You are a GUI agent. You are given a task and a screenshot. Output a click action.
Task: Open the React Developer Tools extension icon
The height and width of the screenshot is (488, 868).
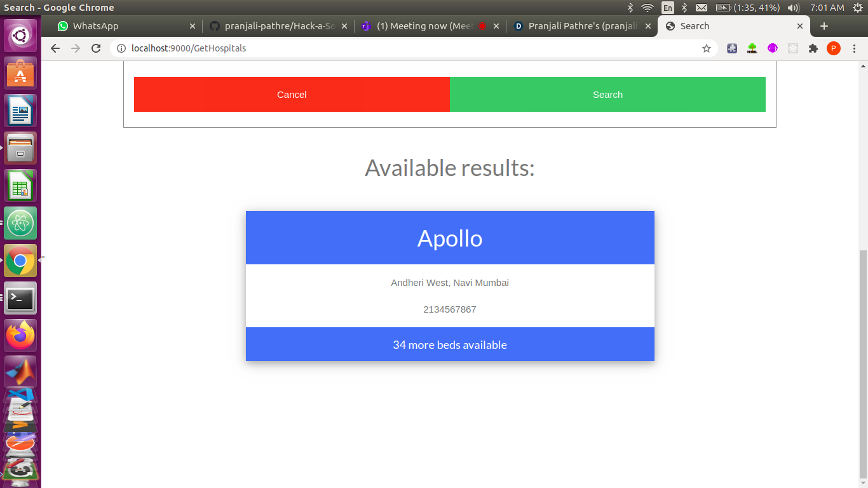pos(793,48)
